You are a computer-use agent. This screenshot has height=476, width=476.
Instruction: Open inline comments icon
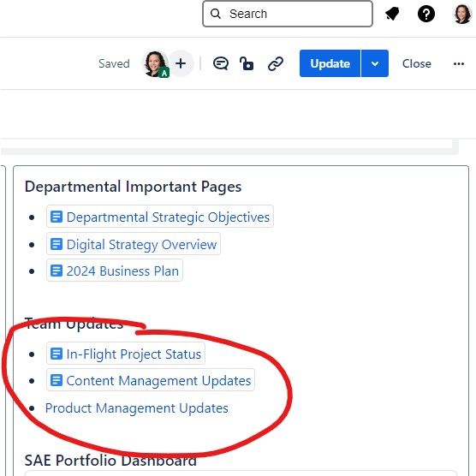[221, 63]
